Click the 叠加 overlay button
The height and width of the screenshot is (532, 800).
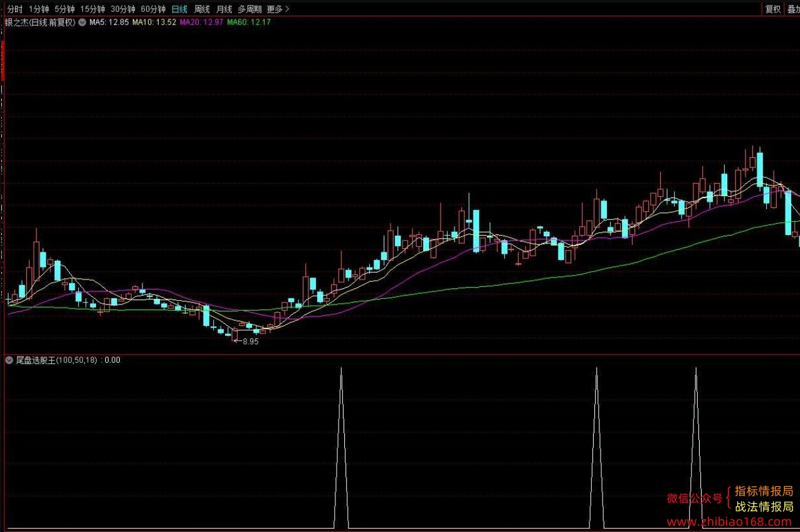pos(793,9)
